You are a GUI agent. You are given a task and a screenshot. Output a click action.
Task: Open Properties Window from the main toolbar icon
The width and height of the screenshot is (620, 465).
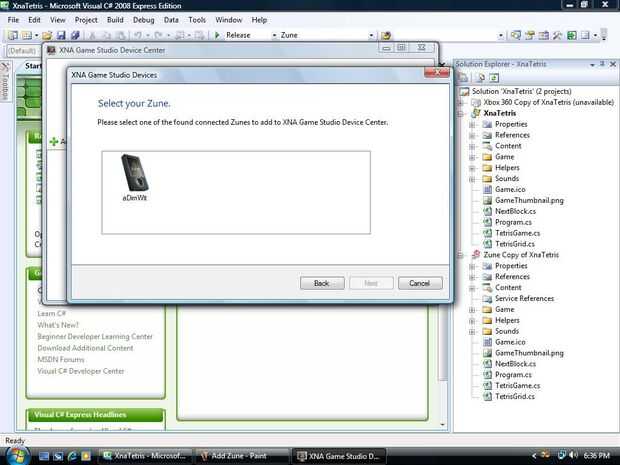[530, 35]
